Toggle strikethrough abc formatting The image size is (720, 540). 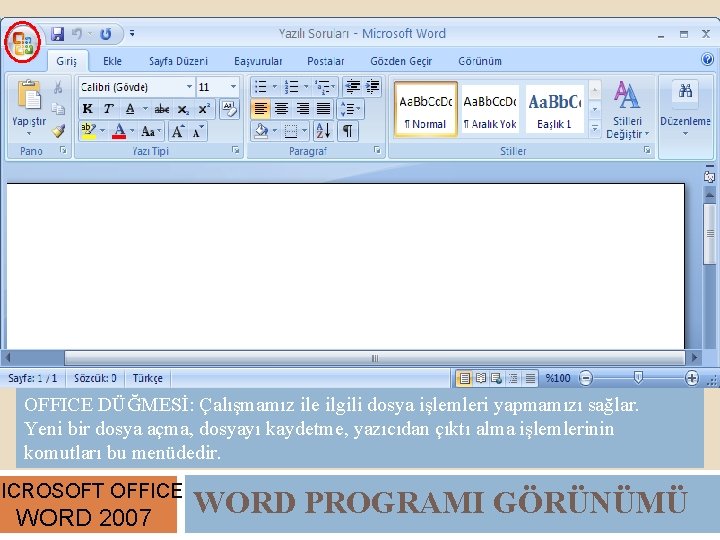click(x=162, y=109)
